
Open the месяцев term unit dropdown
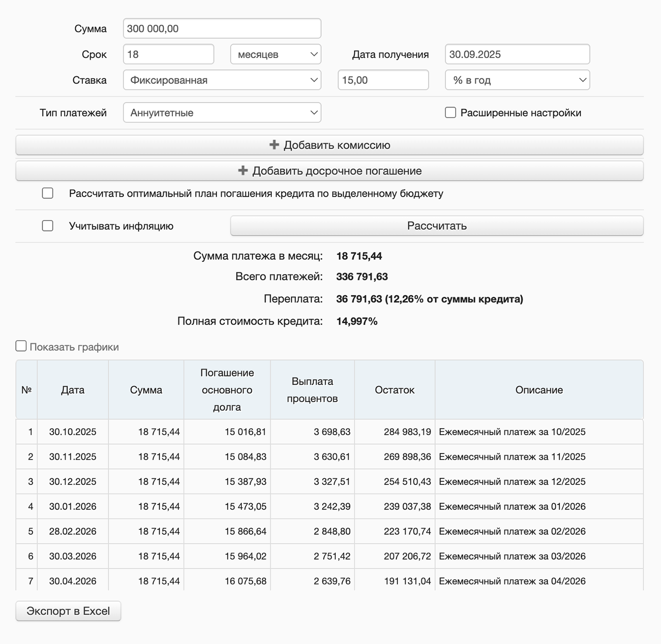click(x=275, y=54)
